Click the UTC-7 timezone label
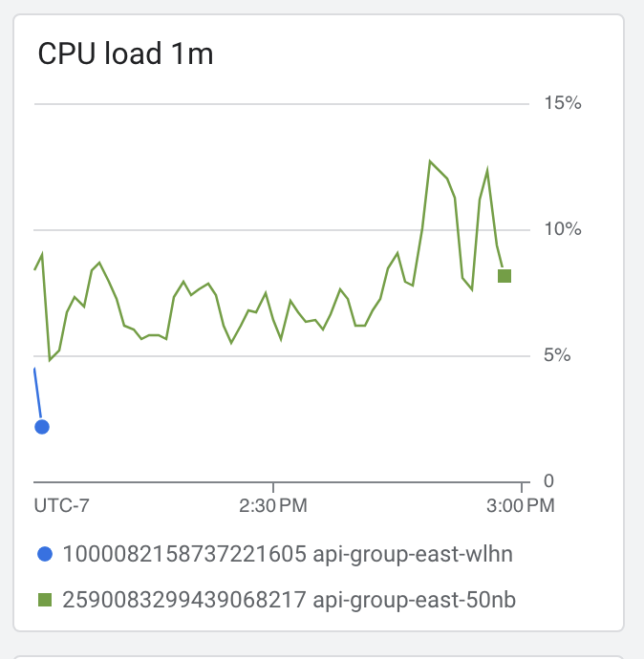 click(x=62, y=505)
